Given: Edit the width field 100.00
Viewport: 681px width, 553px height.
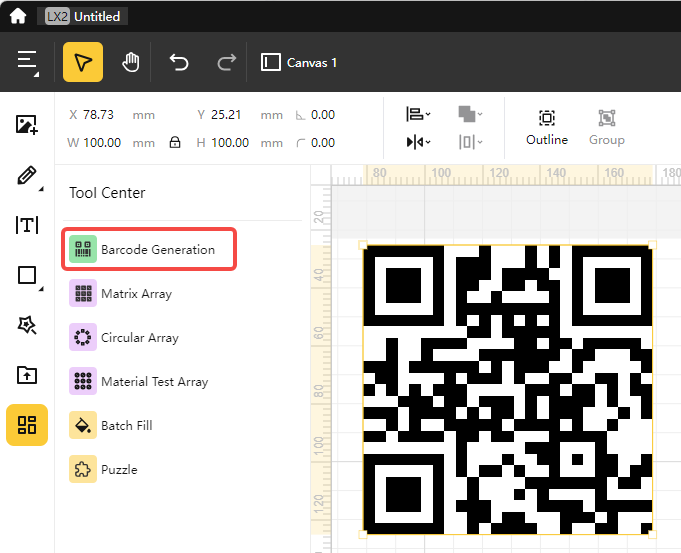Looking at the screenshot, I should pyautogui.click(x=102, y=142).
